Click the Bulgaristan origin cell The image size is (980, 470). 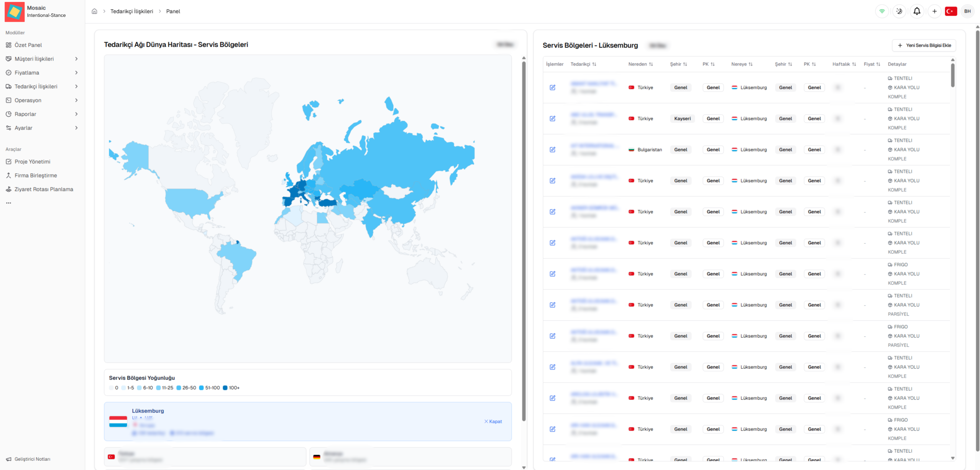click(x=645, y=150)
